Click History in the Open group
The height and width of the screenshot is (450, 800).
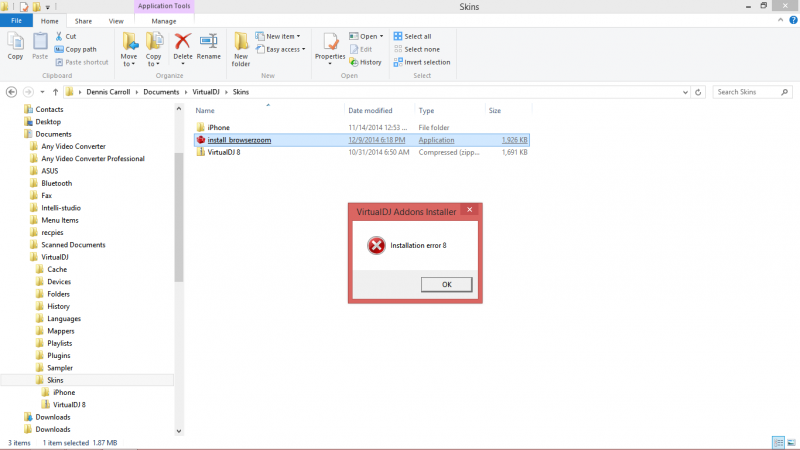pyautogui.click(x=365, y=62)
